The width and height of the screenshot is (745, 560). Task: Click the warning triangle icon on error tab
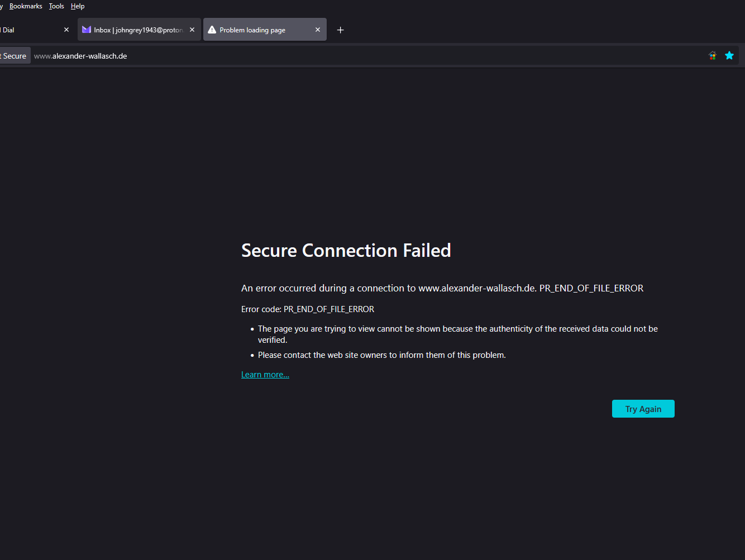pyautogui.click(x=212, y=30)
